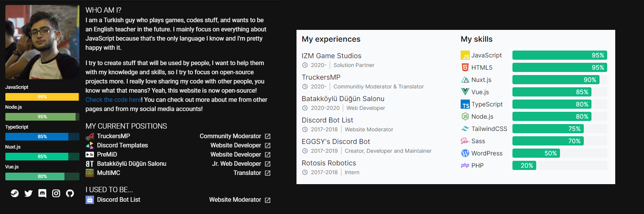Image resolution: width=644 pixels, height=214 pixels.
Task: Click the JavaScript JS skill icon
Action: pyautogui.click(x=465, y=55)
